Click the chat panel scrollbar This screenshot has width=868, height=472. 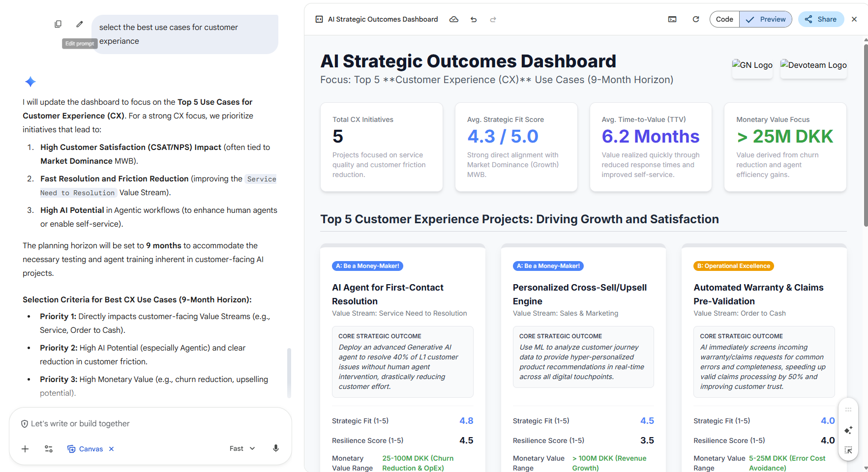(x=289, y=373)
